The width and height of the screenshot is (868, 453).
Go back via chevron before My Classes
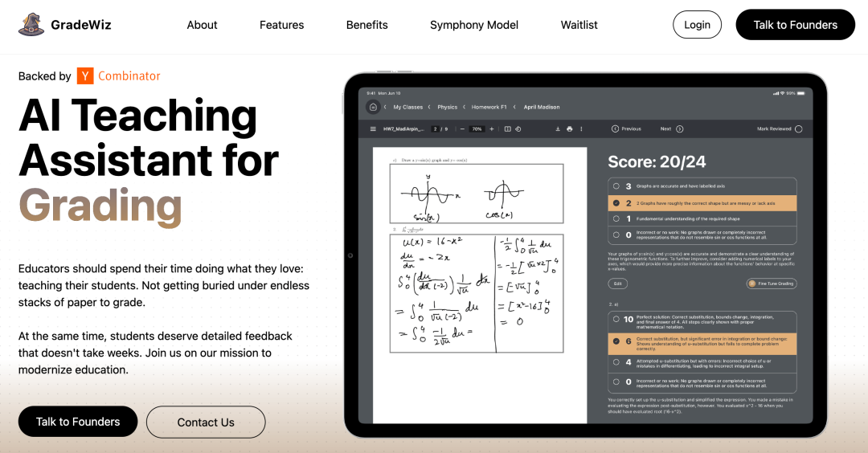[385, 107]
